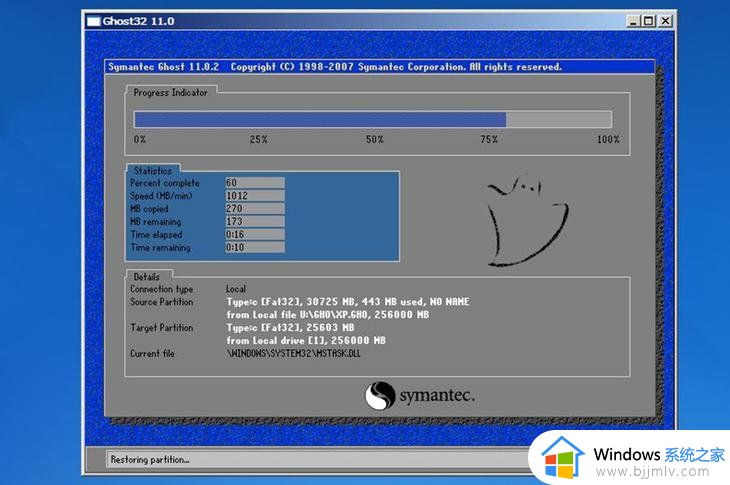Click the Speed (MB/min) label

(x=161, y=196)
